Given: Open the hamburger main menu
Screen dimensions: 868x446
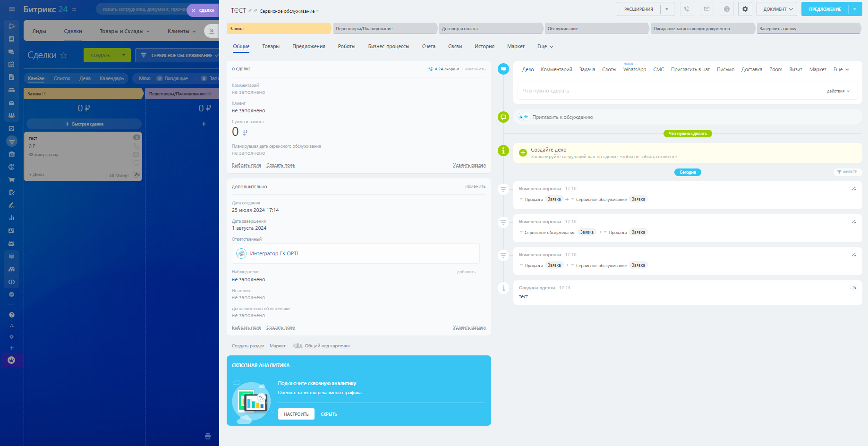Looking at the screenshot, I should [12, 9].
